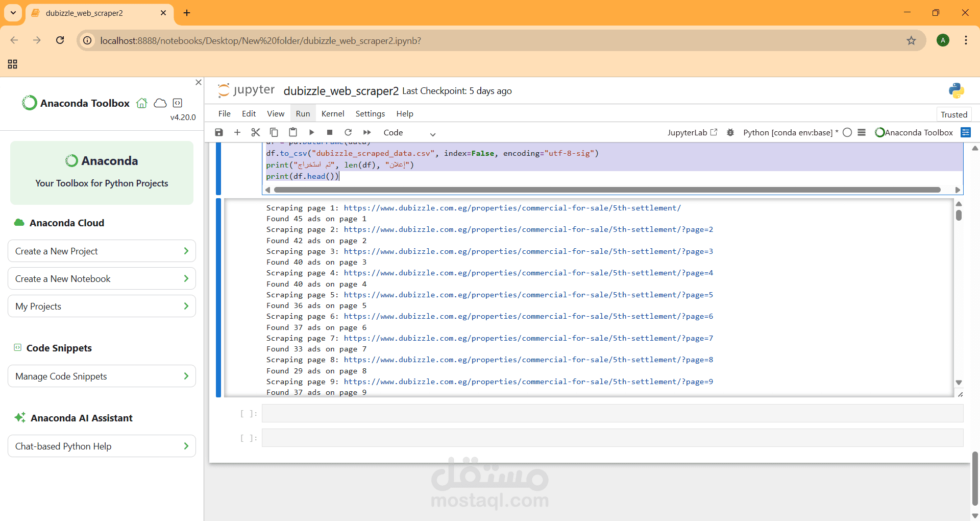
Task: Open the Settings menu
Action: pos(370,113)
